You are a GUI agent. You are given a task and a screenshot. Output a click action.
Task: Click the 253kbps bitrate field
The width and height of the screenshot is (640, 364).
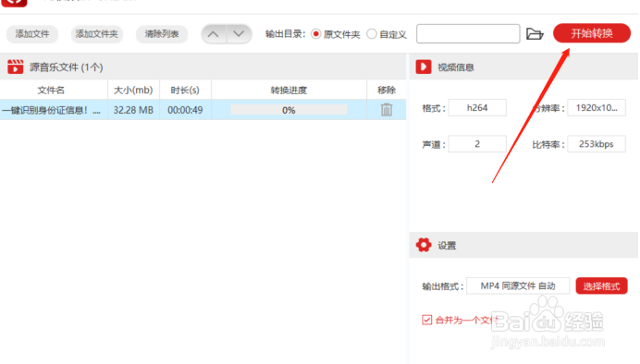pyautogui.click(x=597, y=144)
